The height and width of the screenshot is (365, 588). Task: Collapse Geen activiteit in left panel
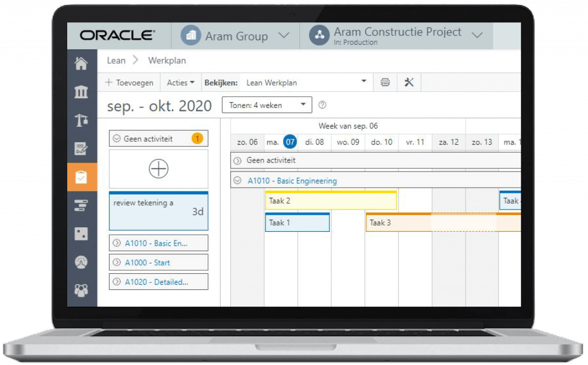(117, 139)
